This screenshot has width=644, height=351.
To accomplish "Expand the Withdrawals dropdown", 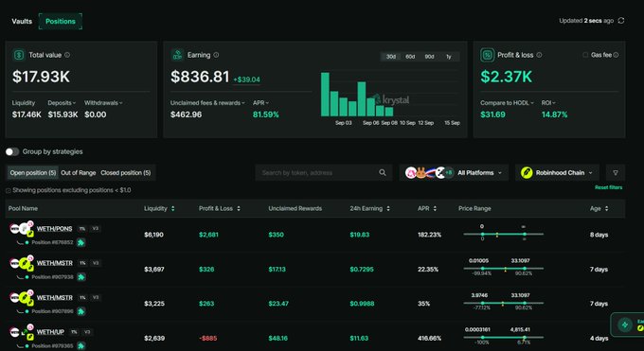I will [x=103, y=102].
